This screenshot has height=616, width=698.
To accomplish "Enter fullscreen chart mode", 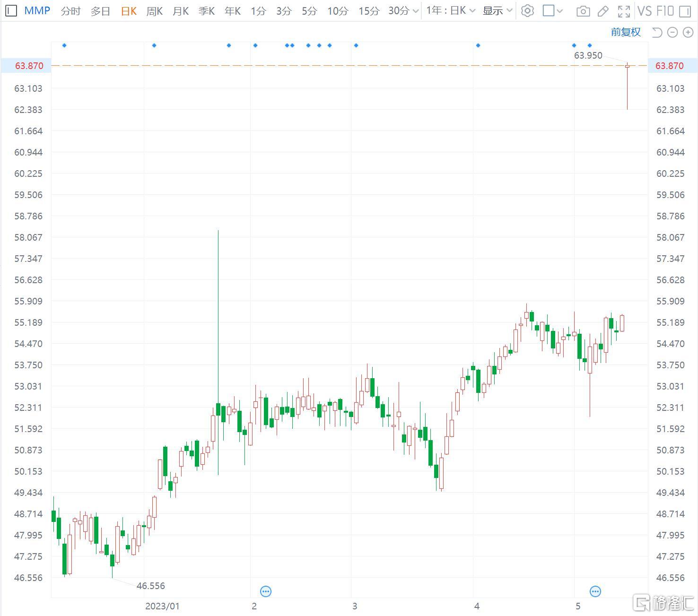I will (624, 11).
